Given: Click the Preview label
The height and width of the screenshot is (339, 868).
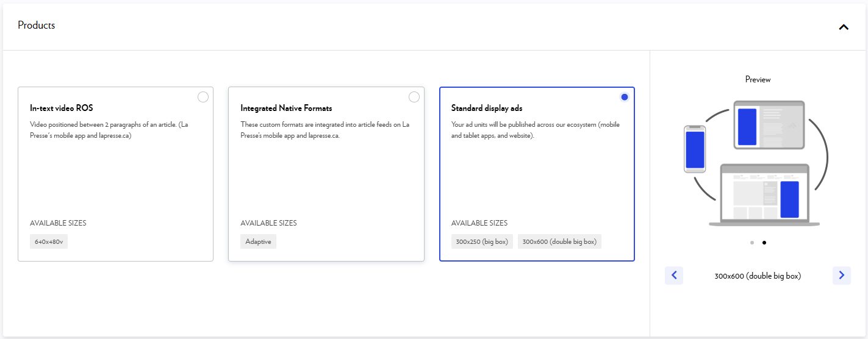Looking at the screenshot, I should 758,79.
